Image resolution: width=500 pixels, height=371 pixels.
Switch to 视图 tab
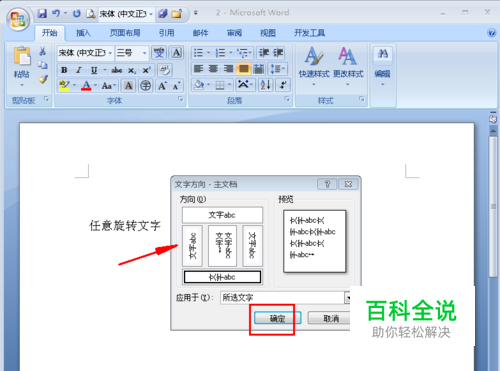click(268, 33)
